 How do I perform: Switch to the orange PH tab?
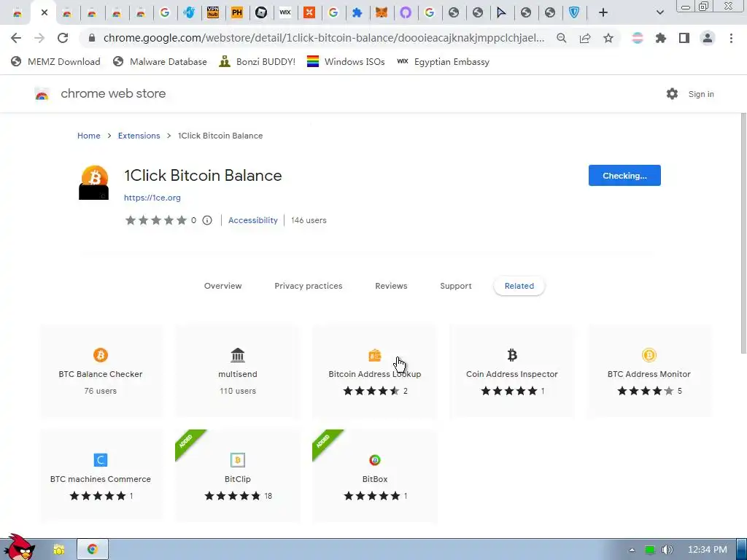[237, 13]
